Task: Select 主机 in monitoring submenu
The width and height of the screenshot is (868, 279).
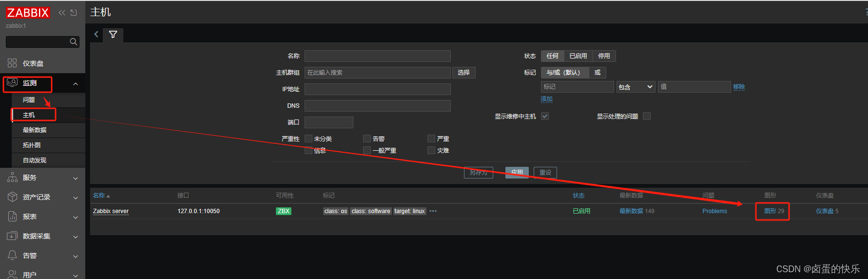Action: click(29, 115)
